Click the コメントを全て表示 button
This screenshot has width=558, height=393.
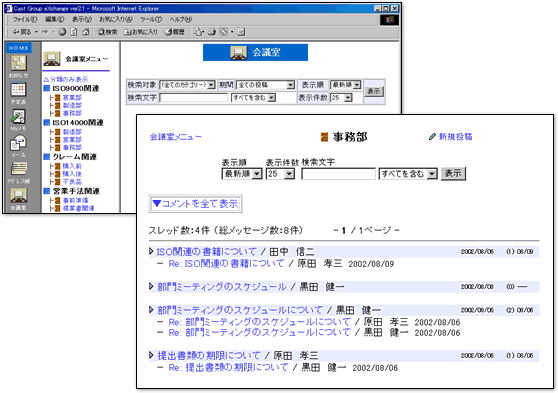point(195,204)
